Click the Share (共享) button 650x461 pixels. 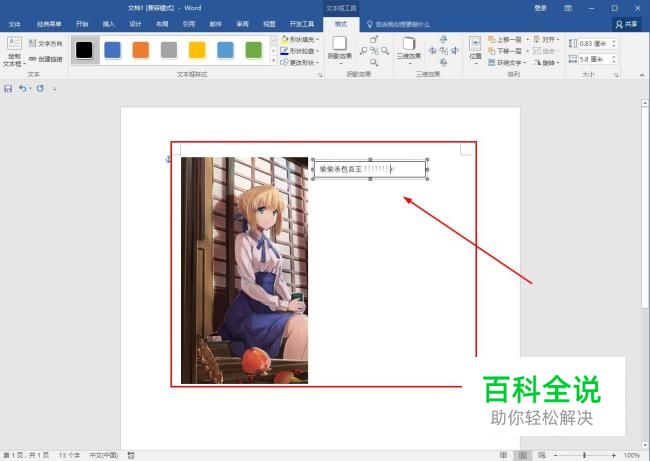[626, 24]
